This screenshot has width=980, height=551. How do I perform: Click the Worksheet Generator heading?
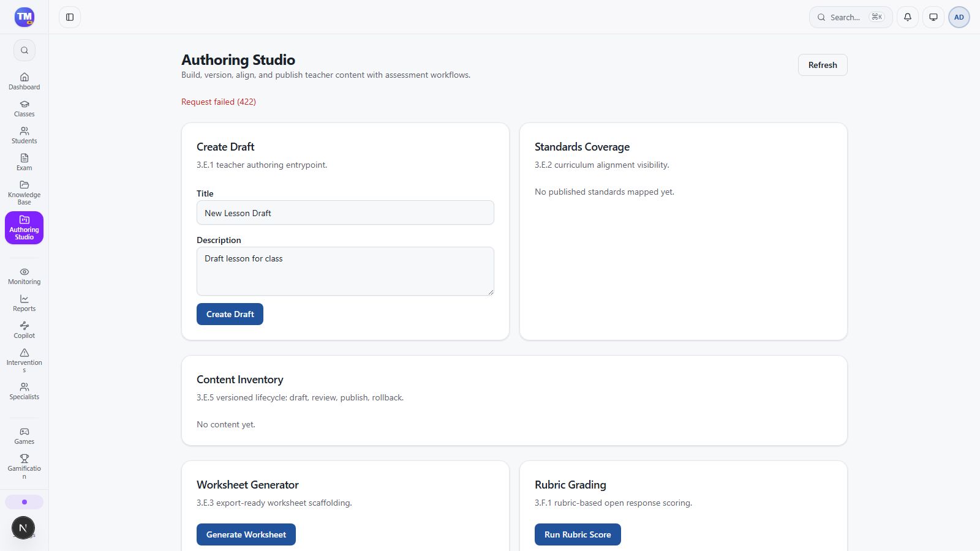(x=247, y=485)
